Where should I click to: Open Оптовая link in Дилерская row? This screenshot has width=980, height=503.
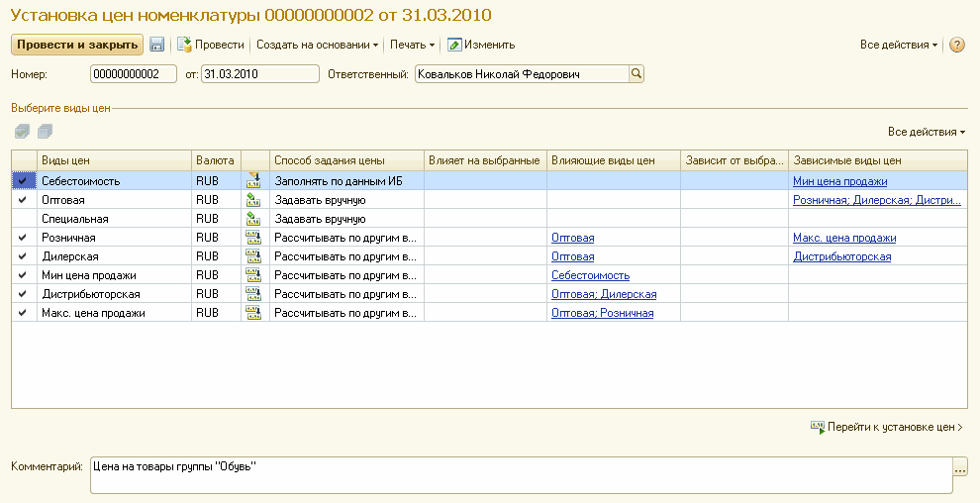tap(572, 256)
